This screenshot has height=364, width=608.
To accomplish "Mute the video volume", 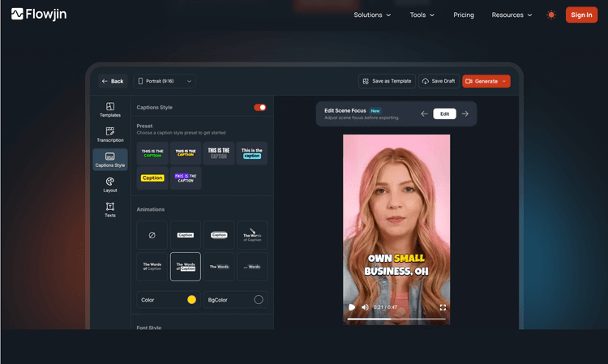I will 365,307.
